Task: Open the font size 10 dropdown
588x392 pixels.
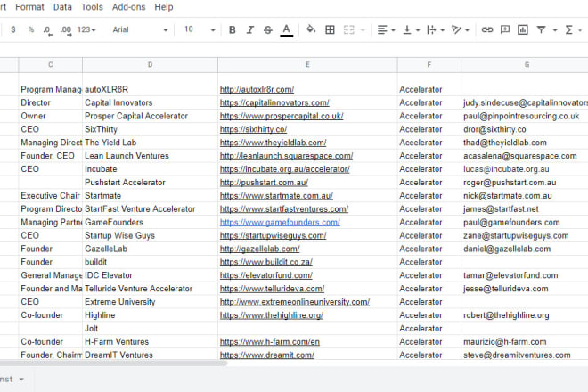Action: tap(200, 29)
